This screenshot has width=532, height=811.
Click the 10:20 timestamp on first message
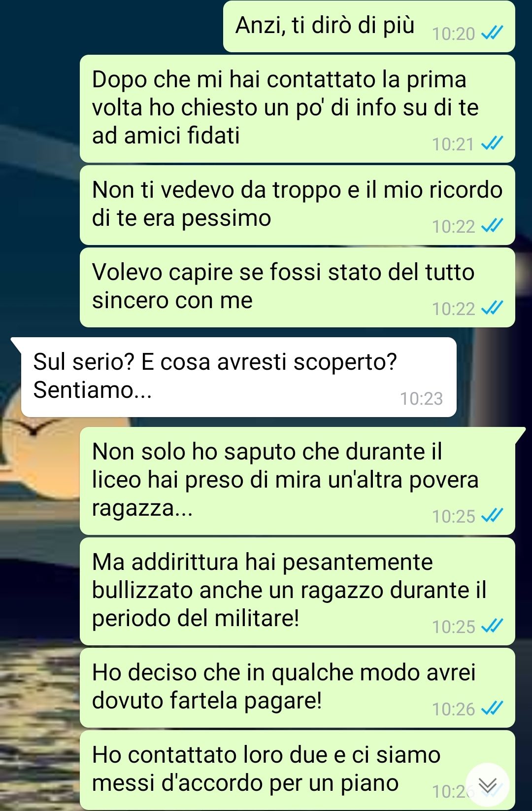coord(453,34)
